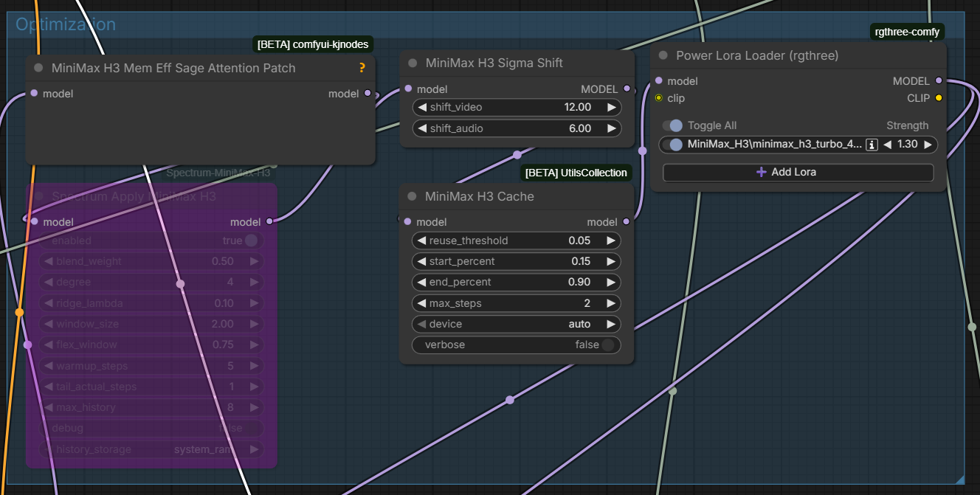Collapse the MiniMax H3 Cache node dot
The image size is (980, 495).
coord(413,197)
